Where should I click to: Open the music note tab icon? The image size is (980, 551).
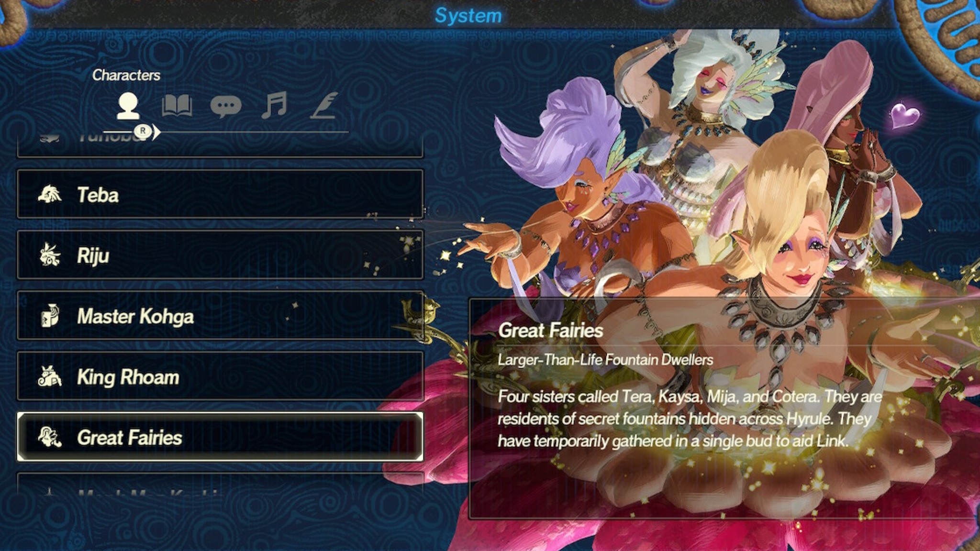(275, 105)
